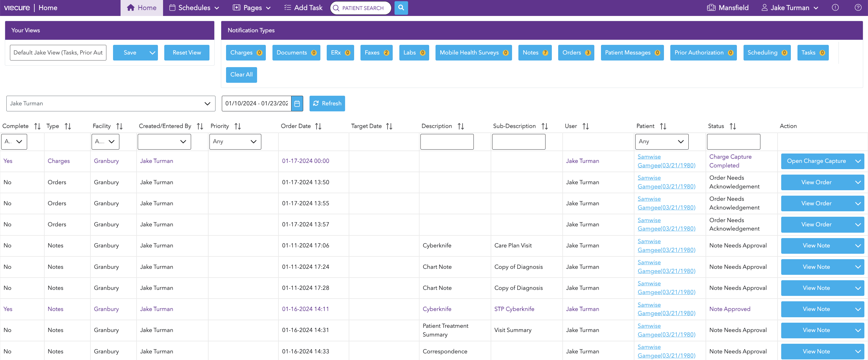Screen dimensions: 868x360
Task: Click the date range input field
Action: (256, 104)
